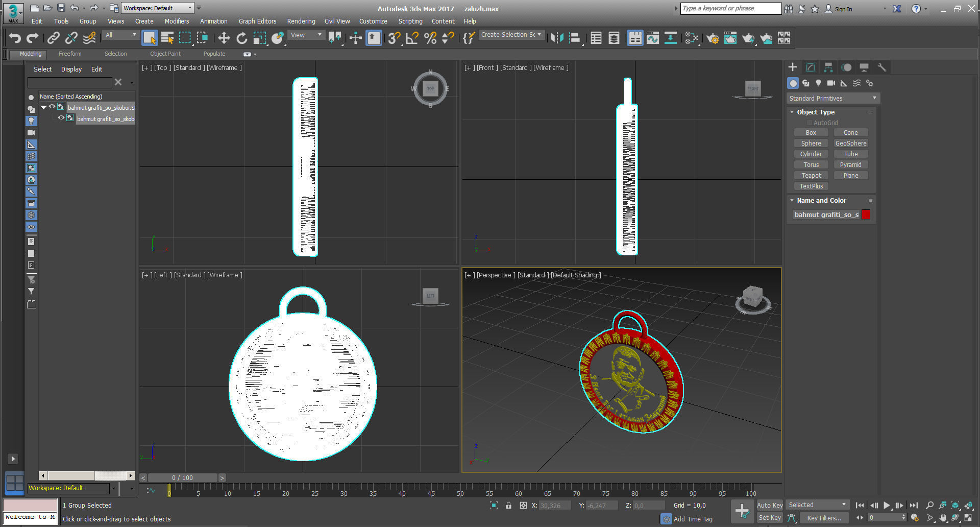Image resolution: width=980 pixels, height=527 pixels.
Task: Click the object name field bahmut grafiti_so_s
Action: pyautogui.click(x=826, y=214)
